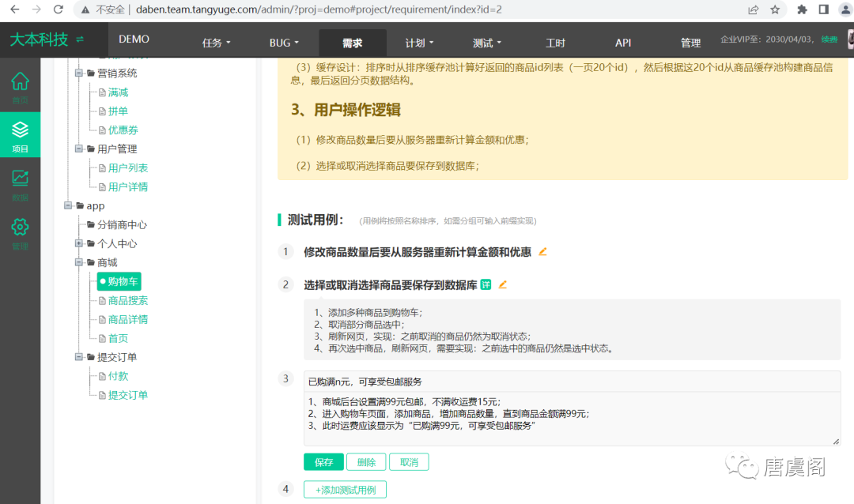Open the BUG dropdown menu
Image resolution: width=854 pixels, height=504 pixels.
284,43
